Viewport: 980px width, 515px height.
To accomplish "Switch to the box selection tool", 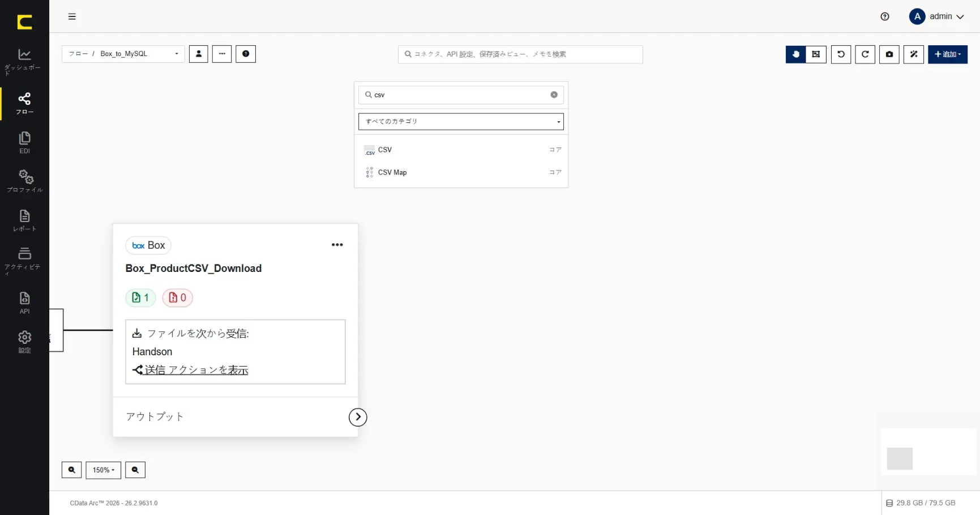I will coord(816,54).
